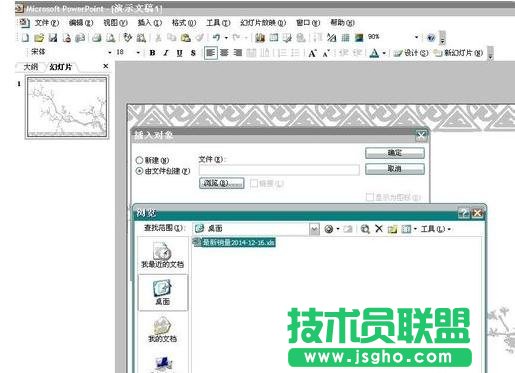This screenshot has height=373, width=515.
Task: Open the Tools menu
Action: 218,23
